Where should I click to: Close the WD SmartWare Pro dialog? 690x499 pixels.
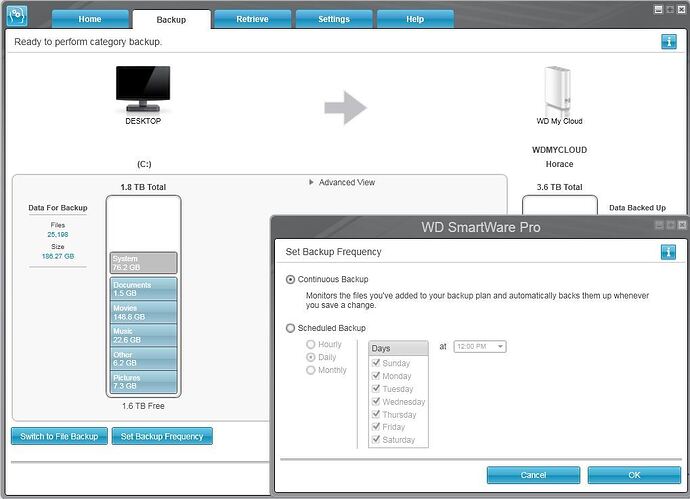click(682, 225)
